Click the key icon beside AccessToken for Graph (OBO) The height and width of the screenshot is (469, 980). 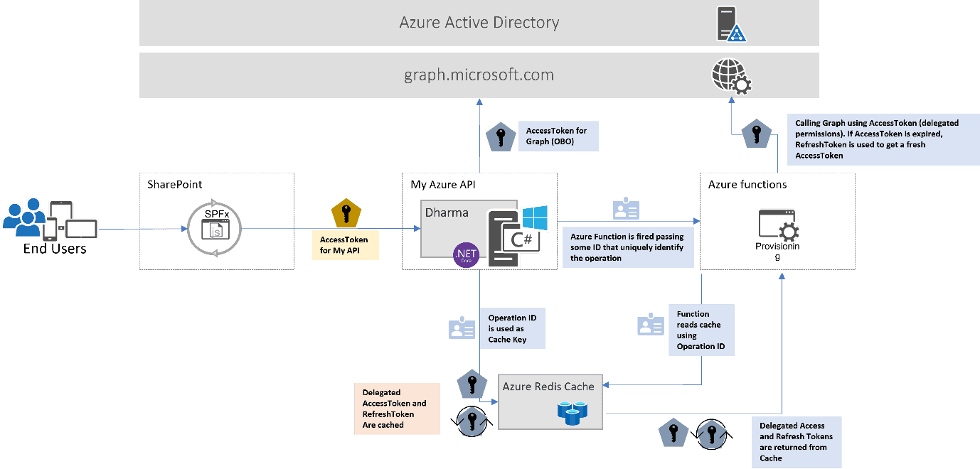(501, 137)
